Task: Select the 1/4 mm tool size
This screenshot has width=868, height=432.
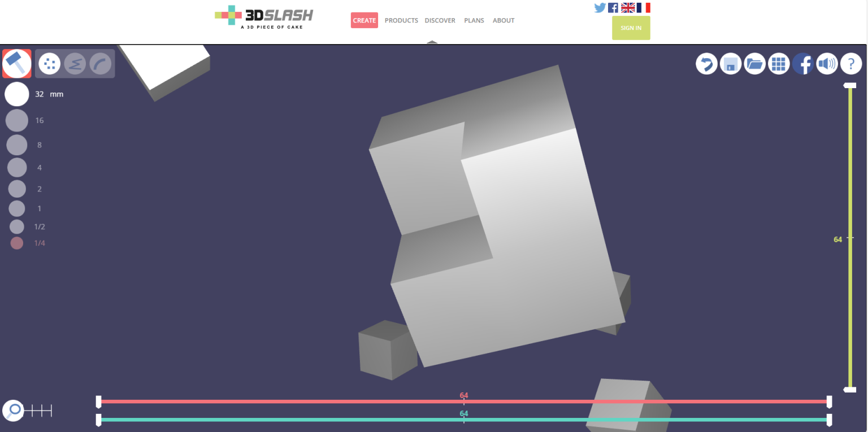Action: tap(17, 243)
